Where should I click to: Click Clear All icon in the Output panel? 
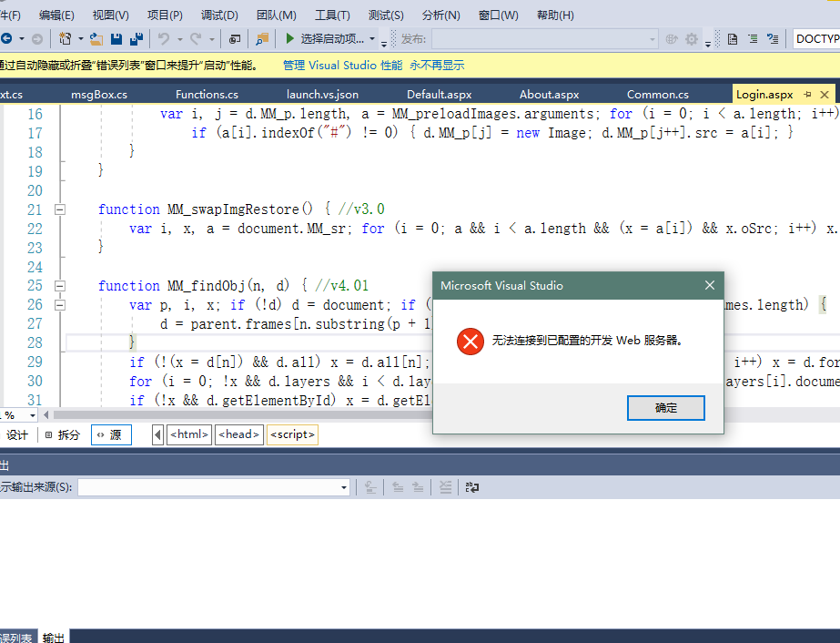click(445, 487)
